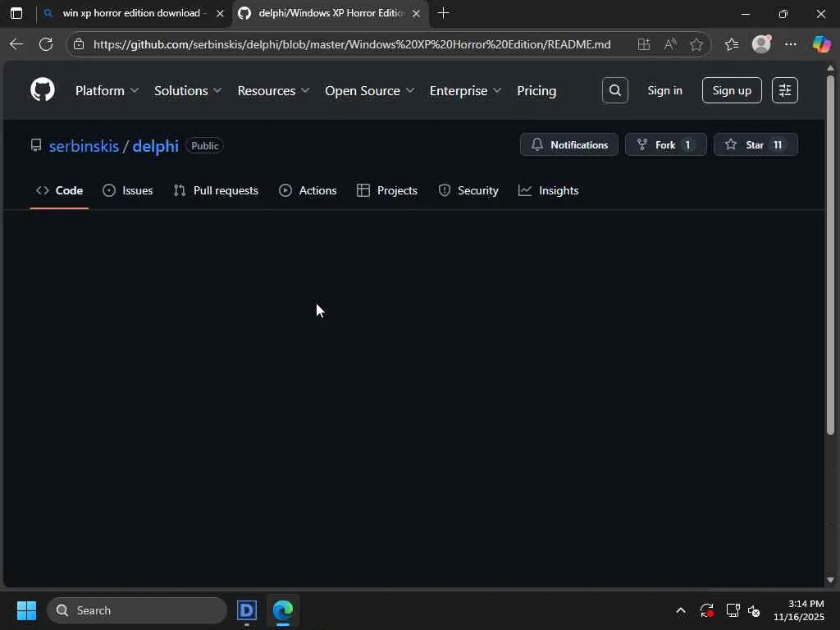Click the page vertical scrollbar thumb

click(830, 255)
